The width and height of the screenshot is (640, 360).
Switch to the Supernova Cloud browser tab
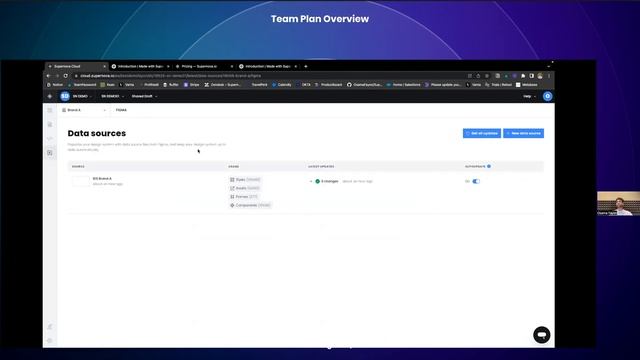click(76, 66)
